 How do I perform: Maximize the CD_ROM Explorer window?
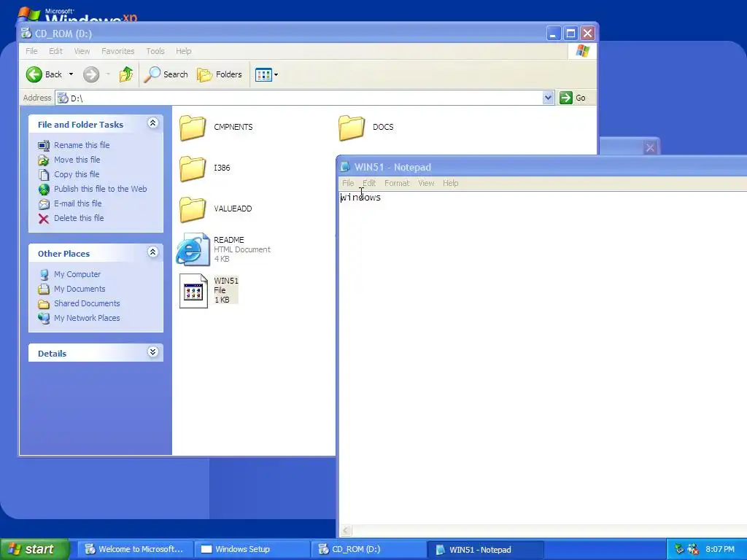(x=570, y=34)
